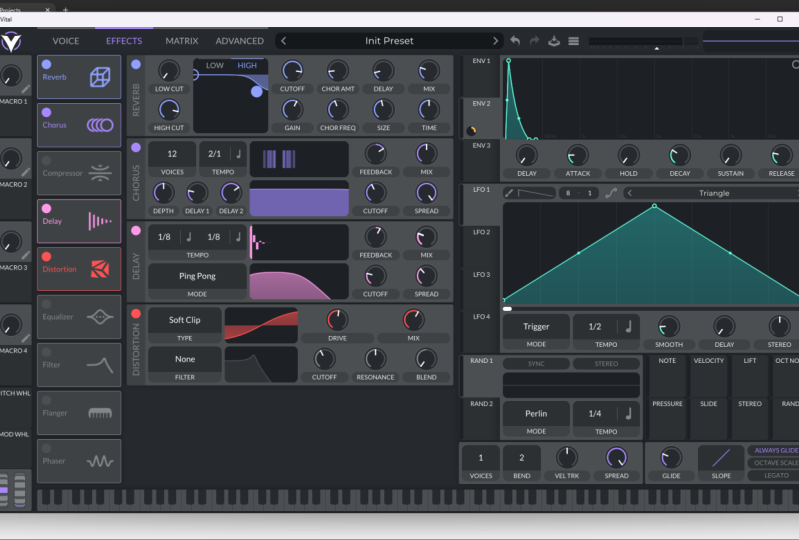Click the LFO 1 smooth curve icon
The width and height of the screenshot is (799, 540).
(x=610, y=193)
